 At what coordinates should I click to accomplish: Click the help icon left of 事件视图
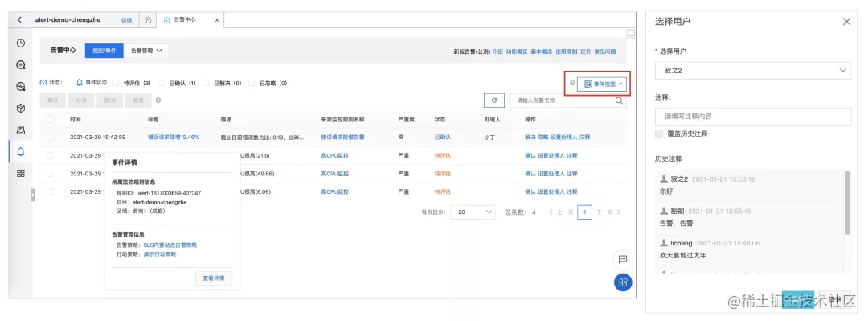[572, 83]
